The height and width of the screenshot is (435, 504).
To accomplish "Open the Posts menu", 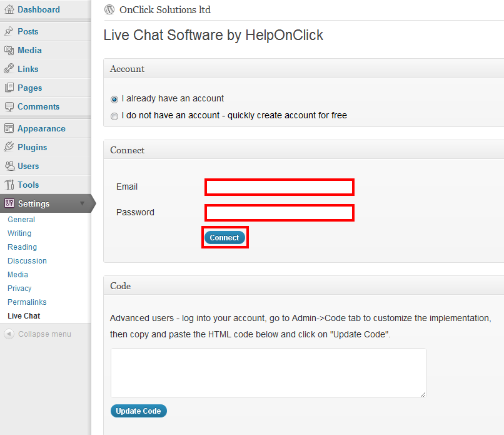I will 28,31.
